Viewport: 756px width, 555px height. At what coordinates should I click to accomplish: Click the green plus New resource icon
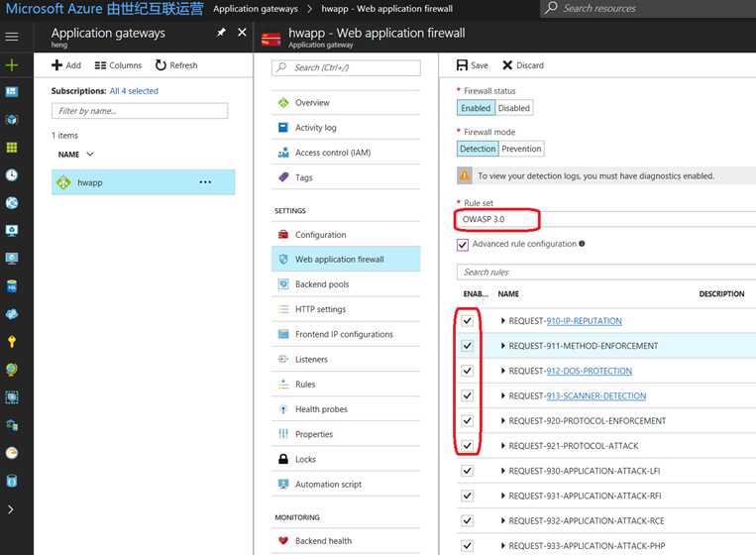tap(12, 64)
